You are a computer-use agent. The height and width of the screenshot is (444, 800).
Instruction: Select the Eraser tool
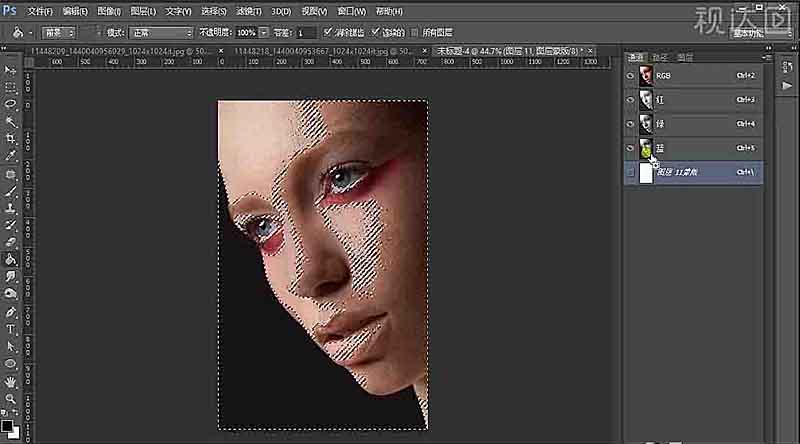(x=10, y=242)
